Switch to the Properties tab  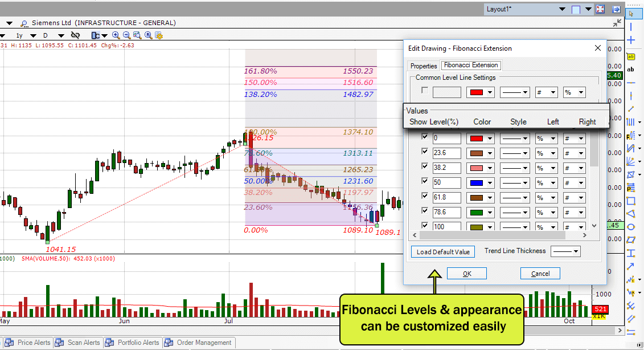(424, 66)
